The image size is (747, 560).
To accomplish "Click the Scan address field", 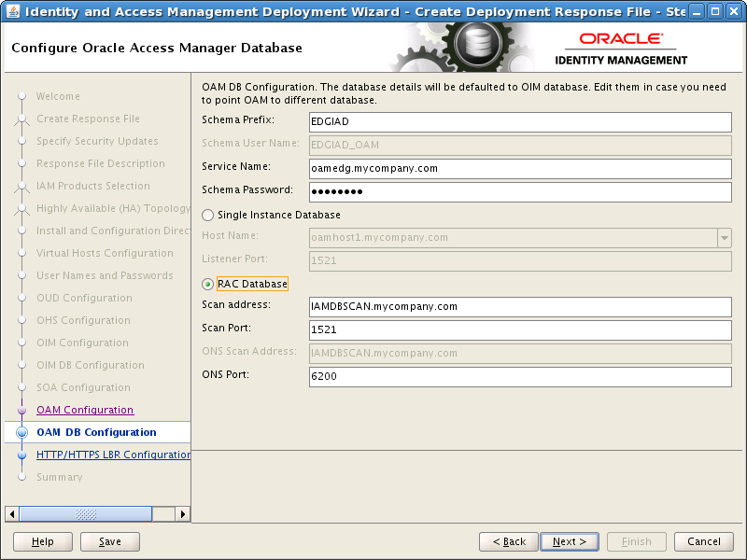I will point(520,307).
